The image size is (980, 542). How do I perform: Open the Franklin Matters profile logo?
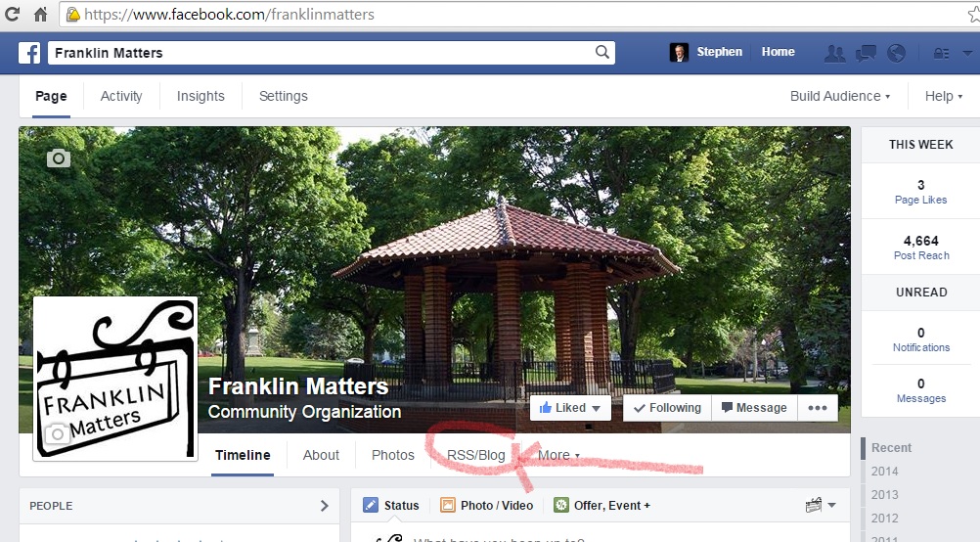pyautogui.click(x=115, y=379)
